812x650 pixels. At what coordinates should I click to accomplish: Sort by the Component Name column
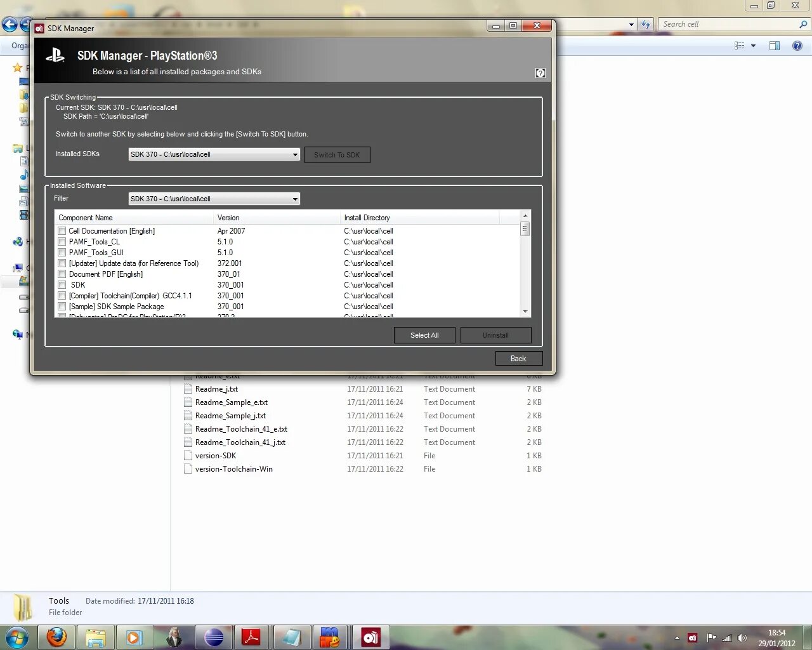[x=134, y=218]
